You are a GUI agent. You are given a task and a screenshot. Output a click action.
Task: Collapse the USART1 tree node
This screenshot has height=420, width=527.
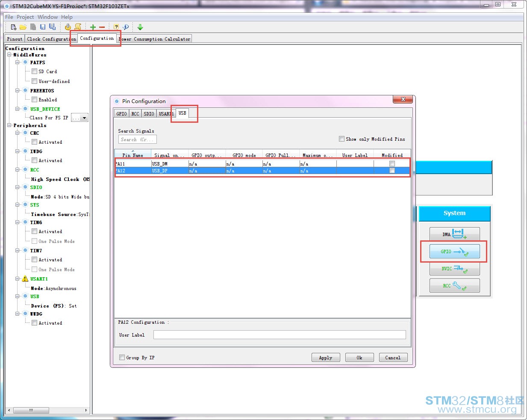pyautogui.click(x=18, y=279)
